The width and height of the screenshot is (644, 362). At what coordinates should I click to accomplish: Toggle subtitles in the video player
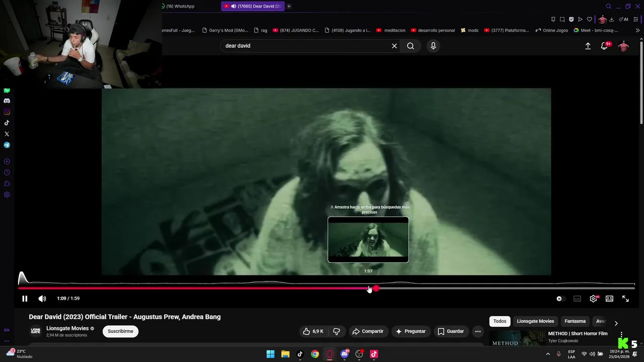pos(577,299)
